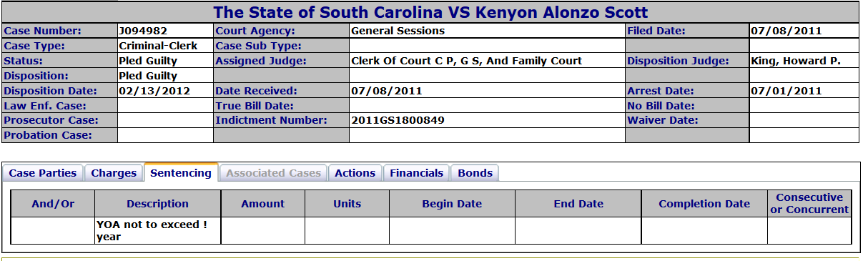Viewport: 868px width, 261px height.
Task: Switch to the Charges tab
Action: (x=114, y=173)
